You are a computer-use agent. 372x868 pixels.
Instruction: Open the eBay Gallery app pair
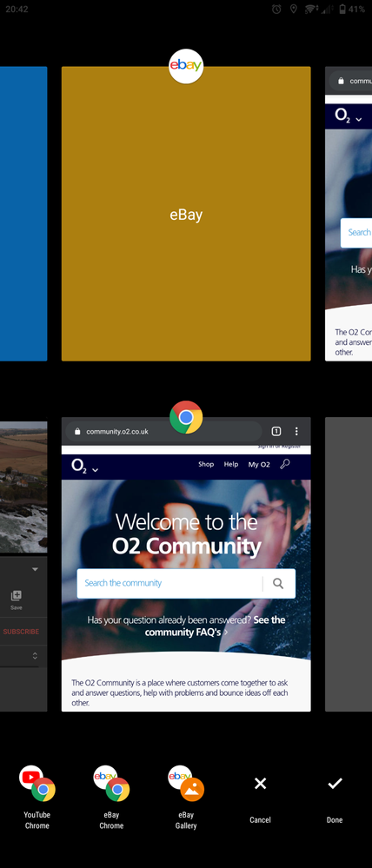186,797
